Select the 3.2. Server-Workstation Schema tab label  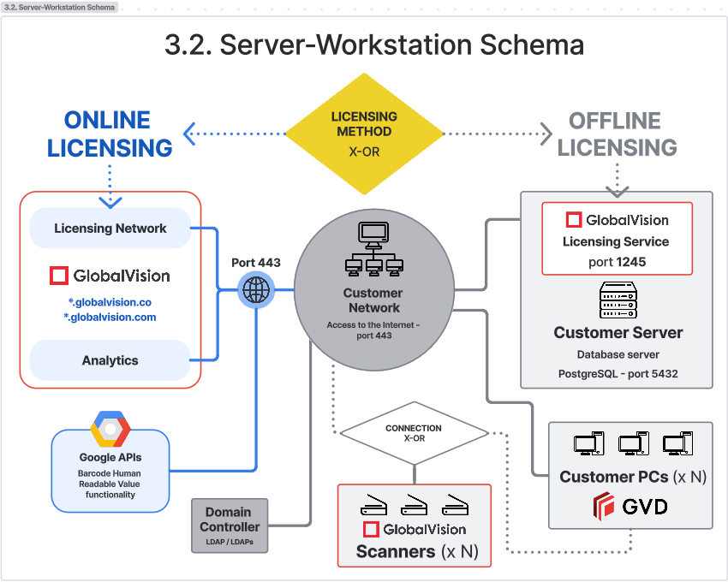pyautogui.click(x=60, y=8)
